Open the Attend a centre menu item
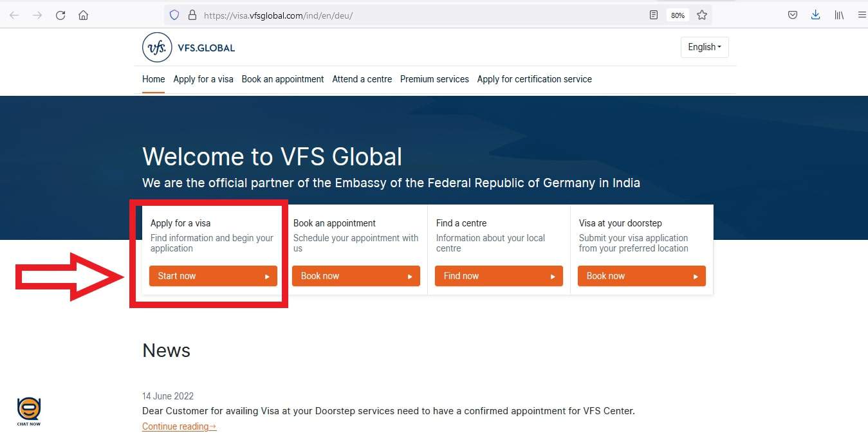868x438 pixels. (x=362, y=79)
